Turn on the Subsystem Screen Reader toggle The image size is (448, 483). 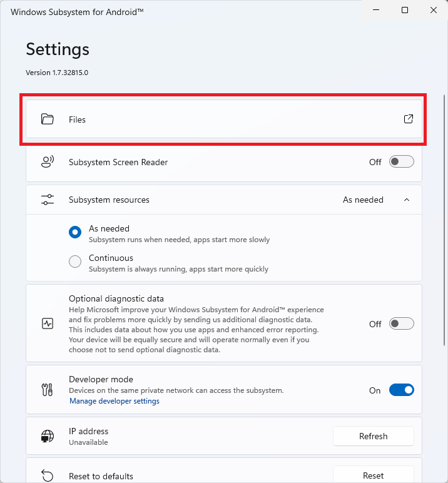402,161
